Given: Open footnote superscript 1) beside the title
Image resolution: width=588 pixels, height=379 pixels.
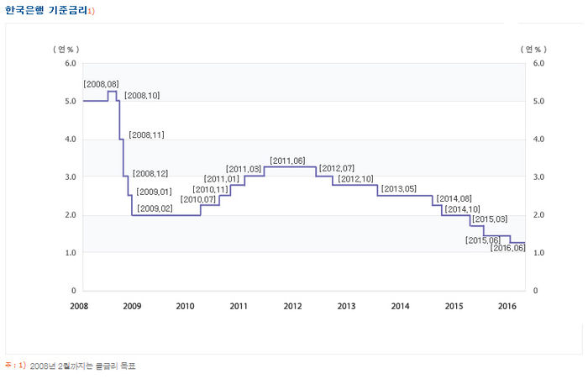Looking at the screenshot, I should click(92, 9).
